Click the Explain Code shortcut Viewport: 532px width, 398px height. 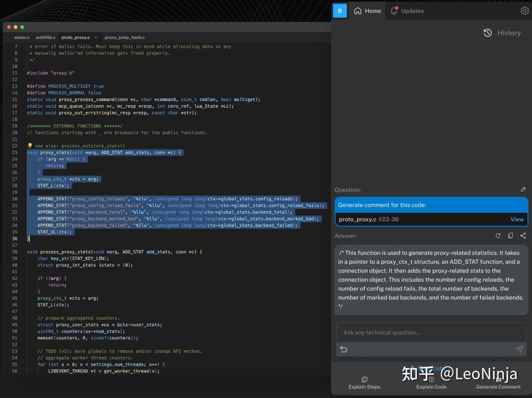tap(431, 383)
